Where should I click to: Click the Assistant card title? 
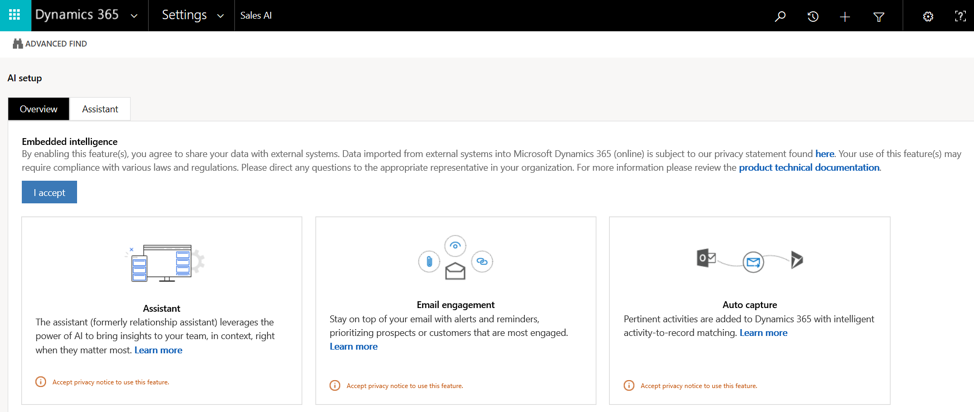point(162,308)
